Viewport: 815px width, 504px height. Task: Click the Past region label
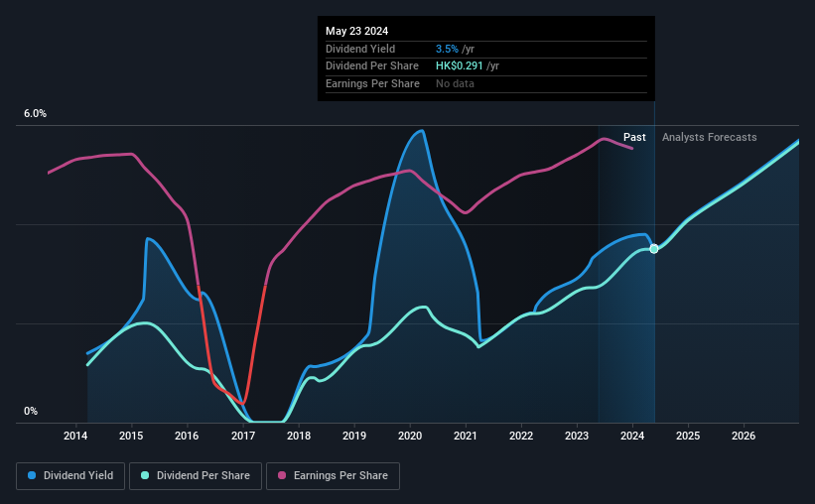[x=634, y=137]
